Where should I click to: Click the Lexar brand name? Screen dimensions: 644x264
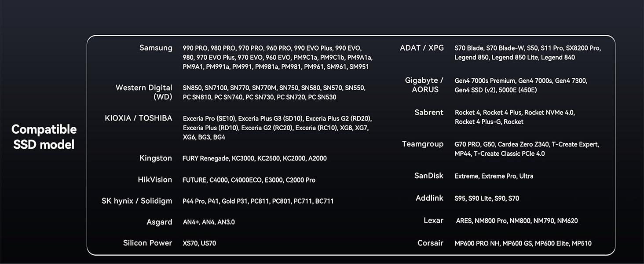click(433, 220)
